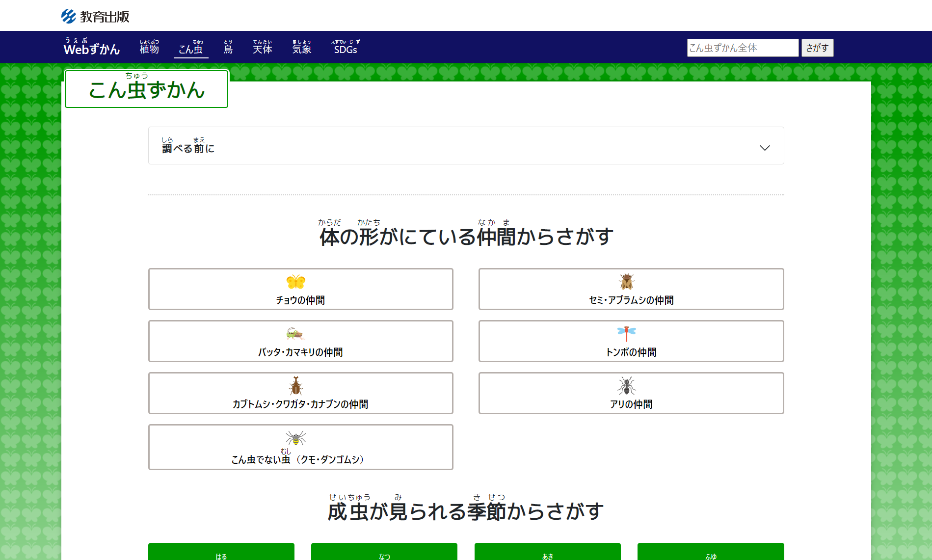Open the 調べる前に accordion heading
Image resolution: width=932 pixels, height=560 pixels.
(x=466, y=146)
